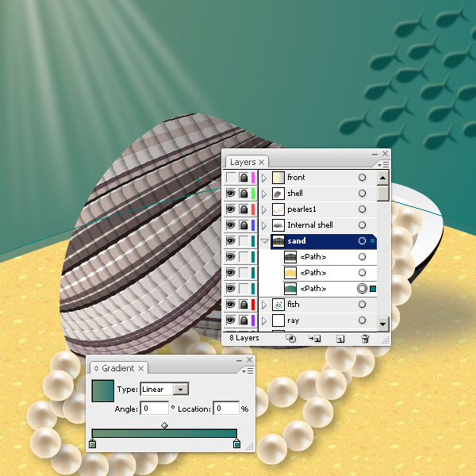Select the ray layer name
Screen dimensions: 476x476
(x=294, y=321)
